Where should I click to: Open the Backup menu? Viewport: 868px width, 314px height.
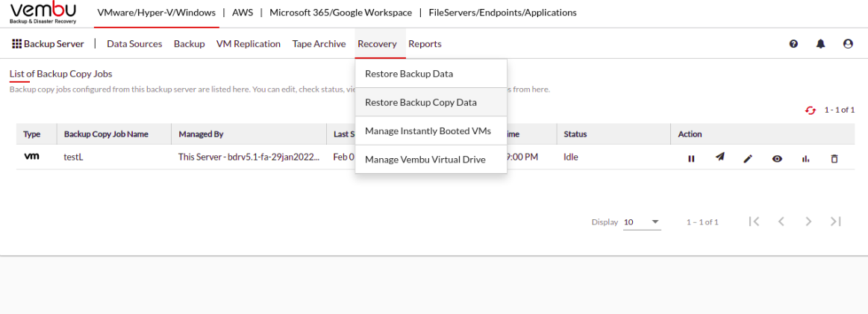pyautogui.click(x=190, y=44)
